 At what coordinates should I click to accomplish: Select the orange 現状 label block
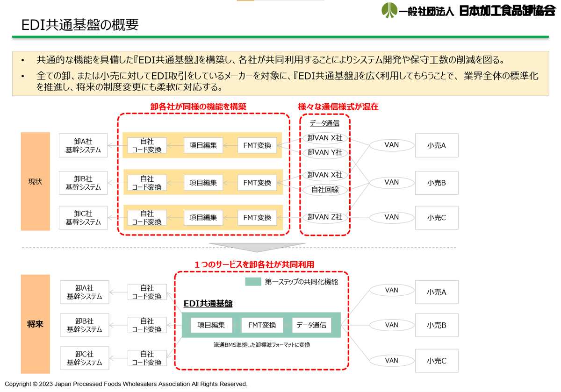point(35,181)
